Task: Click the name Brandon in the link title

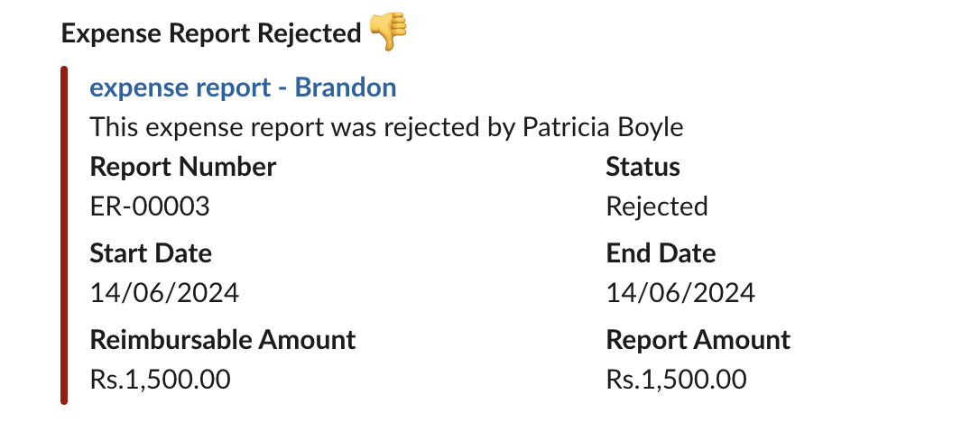Action: (x=346, y=87)
